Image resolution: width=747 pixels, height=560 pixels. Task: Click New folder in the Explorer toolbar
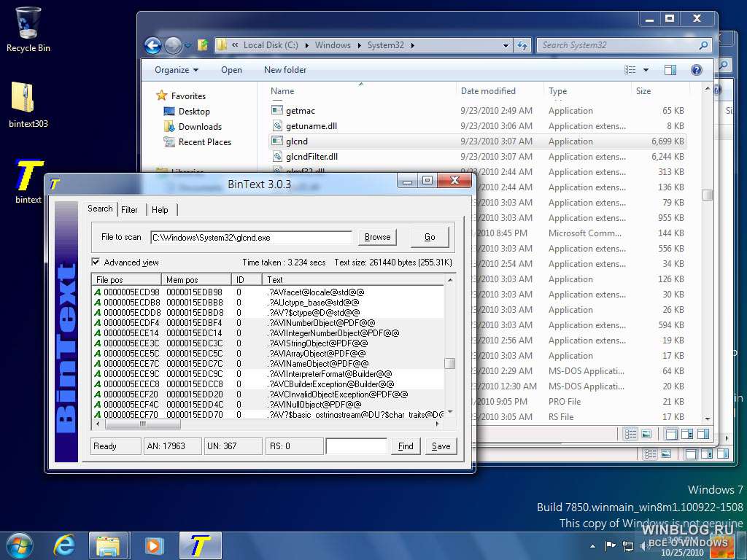285,70
